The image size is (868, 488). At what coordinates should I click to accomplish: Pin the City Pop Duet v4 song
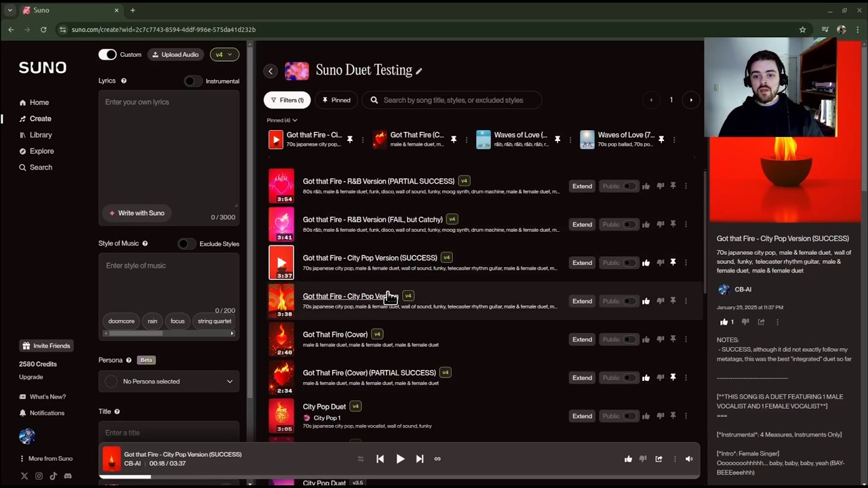673,415
